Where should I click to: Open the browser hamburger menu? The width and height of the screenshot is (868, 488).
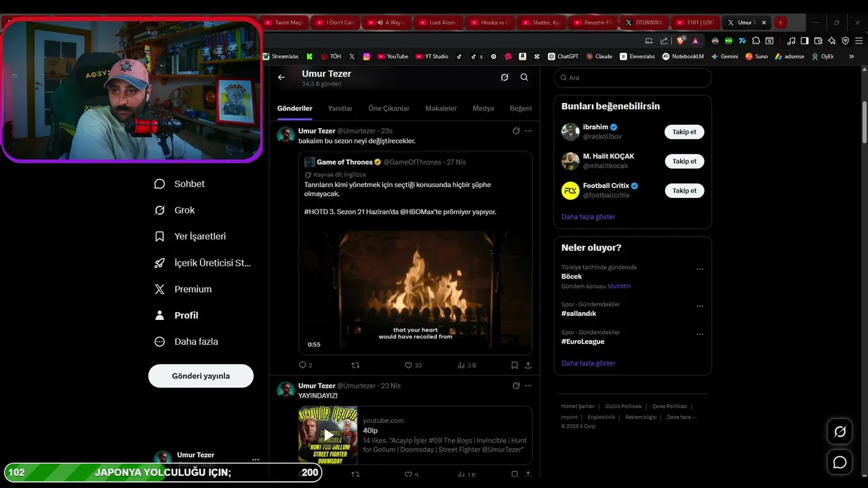click(x=858, y=41)
